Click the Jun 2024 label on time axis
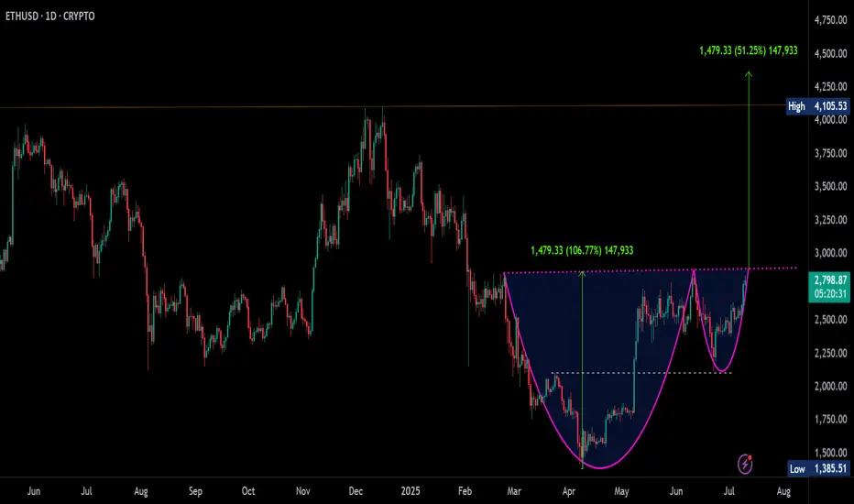The image size is (854, 504). 34,491
